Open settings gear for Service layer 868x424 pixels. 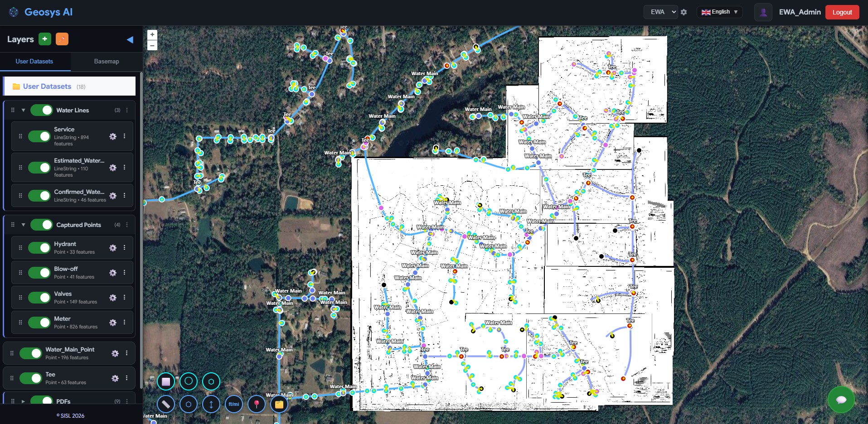113,136
